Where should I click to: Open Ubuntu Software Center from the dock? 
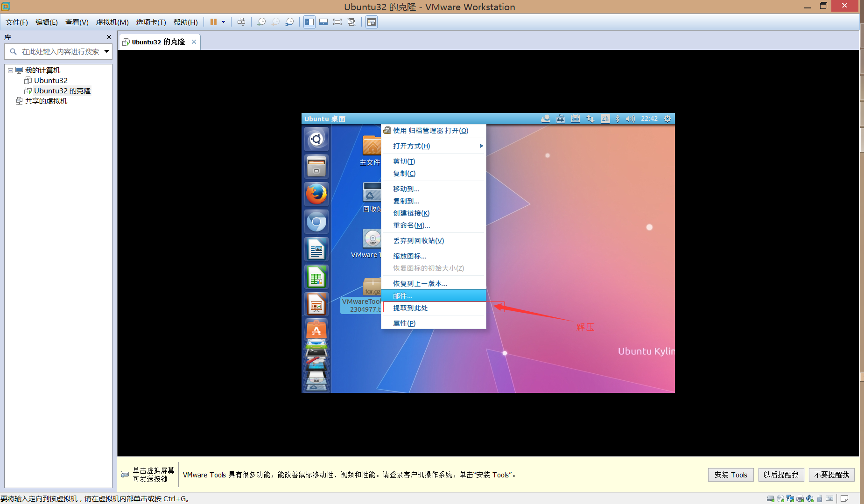[316, 330]
